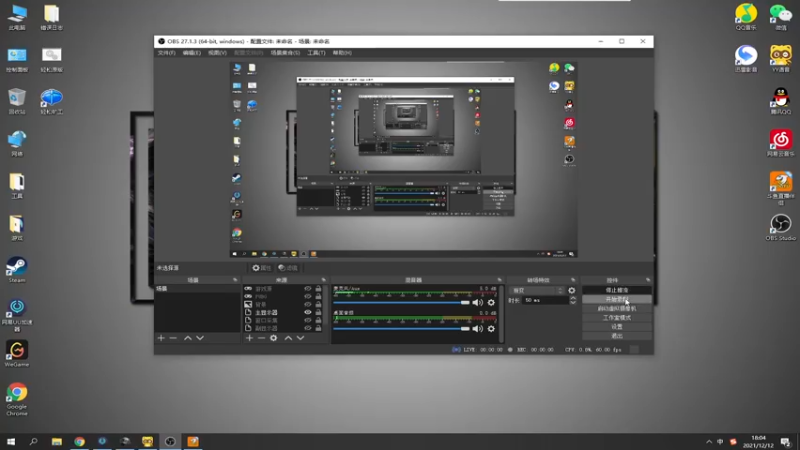Click 停止推流 button in Controls

tap(617, 290)
